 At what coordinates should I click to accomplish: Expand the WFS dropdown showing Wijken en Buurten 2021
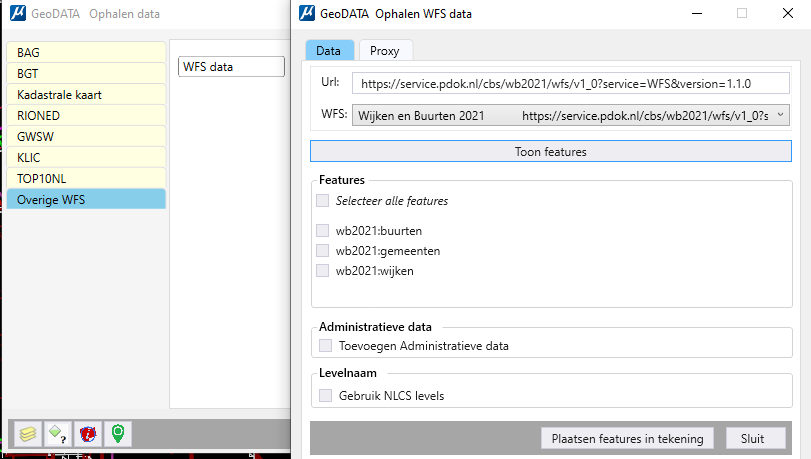click(570, 115)
